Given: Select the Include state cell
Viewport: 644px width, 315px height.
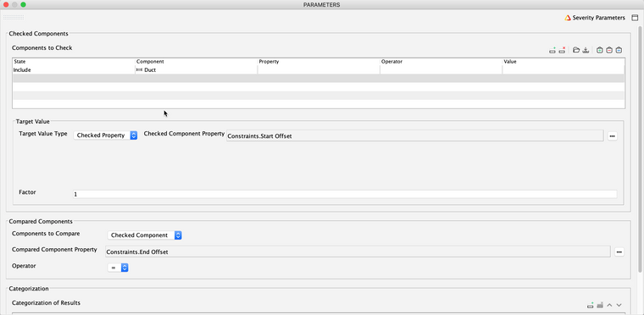Looking at the screenshot, I should [74, 70].
